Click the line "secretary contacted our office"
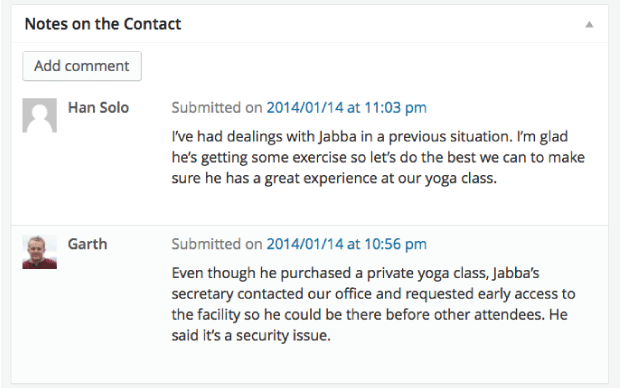 [x=373, y=294]
